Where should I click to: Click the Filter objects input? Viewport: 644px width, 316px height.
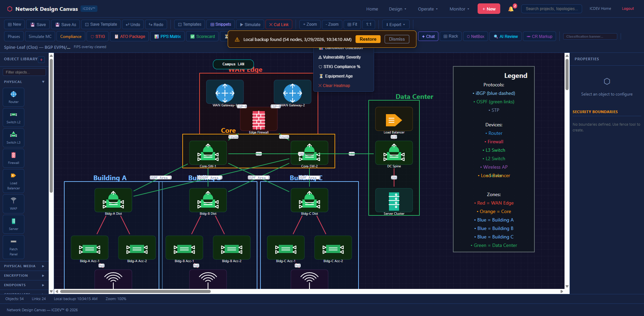coord(24,72)
